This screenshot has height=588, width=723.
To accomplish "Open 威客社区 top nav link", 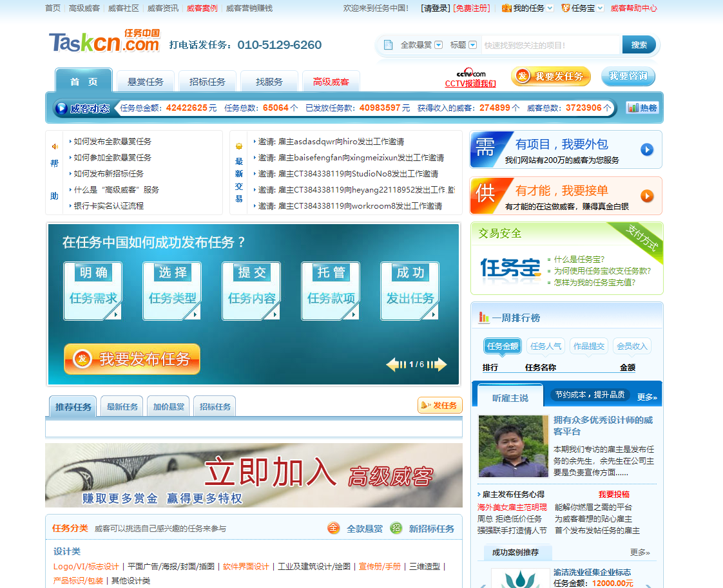I will [x=123, y=8].
